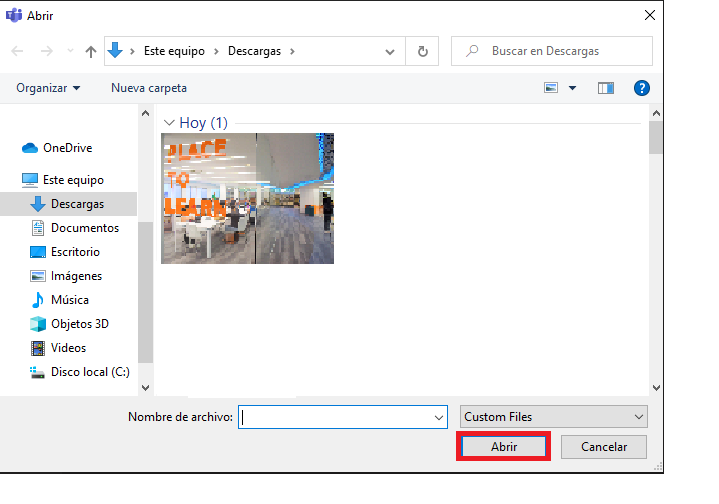Expand the Custom Files type dropdown
Image resolution: width=719 pixels, height=504 pixels.
coord(554,417)
